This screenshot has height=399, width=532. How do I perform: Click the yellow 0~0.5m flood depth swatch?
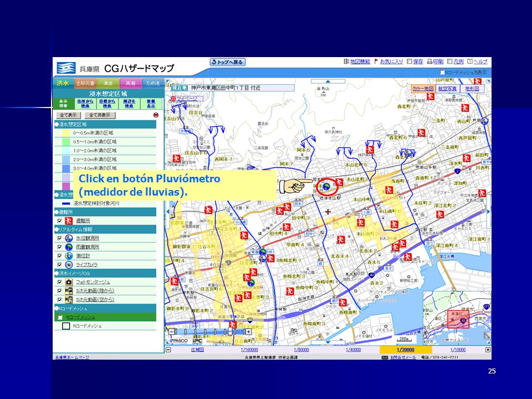tap(66, 133)
